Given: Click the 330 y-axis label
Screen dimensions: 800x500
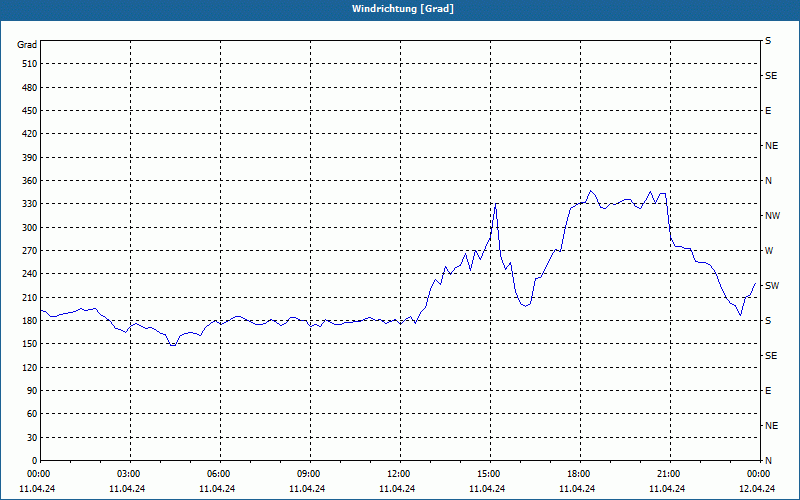Looking at the screenshot, I should pyautogui.click(x=30, y=204).
